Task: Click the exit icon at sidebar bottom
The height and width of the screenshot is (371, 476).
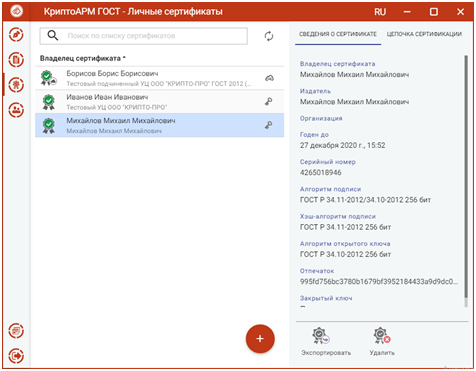Action: pyautogui.click(x=16, y=356)
